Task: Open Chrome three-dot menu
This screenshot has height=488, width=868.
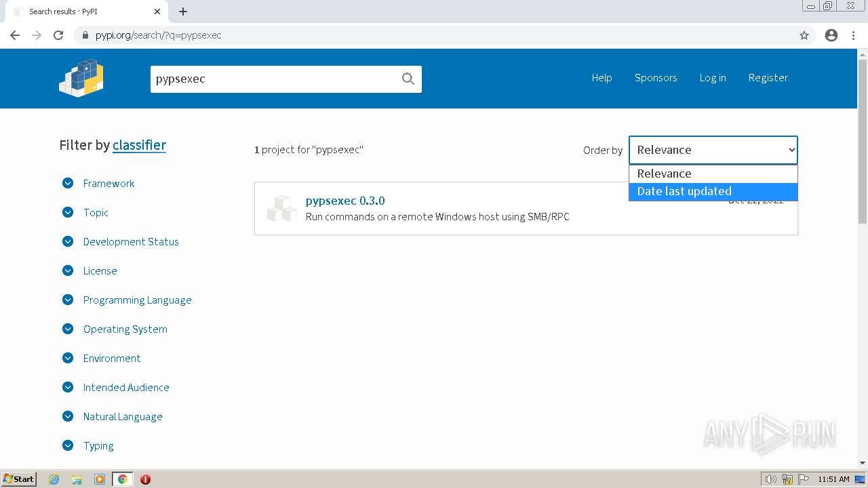Action: pos(853,35)
